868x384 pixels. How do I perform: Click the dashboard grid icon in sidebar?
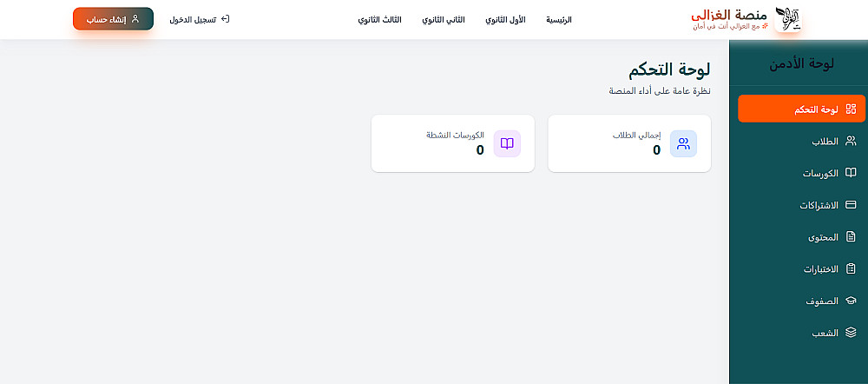[x=851, y=109]
